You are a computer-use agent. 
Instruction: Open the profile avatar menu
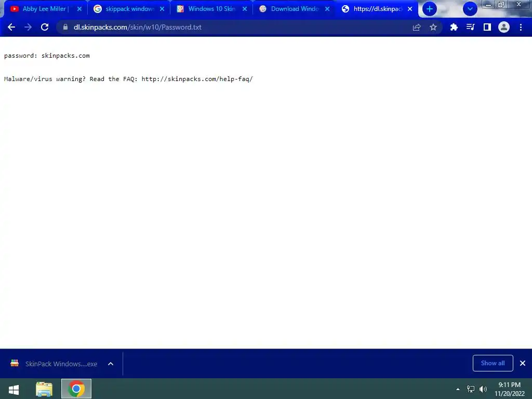coord(504,27)
